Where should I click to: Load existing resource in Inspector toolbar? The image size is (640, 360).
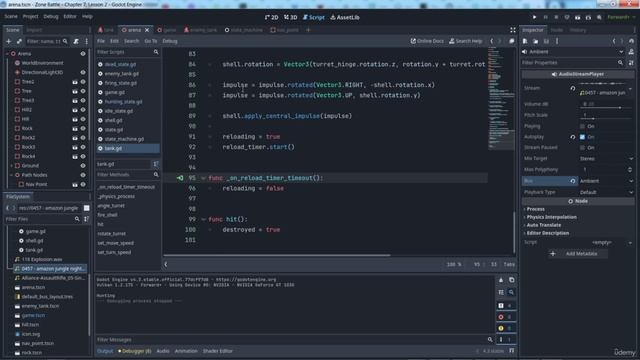pyautogui.click(x=536, y=41)
